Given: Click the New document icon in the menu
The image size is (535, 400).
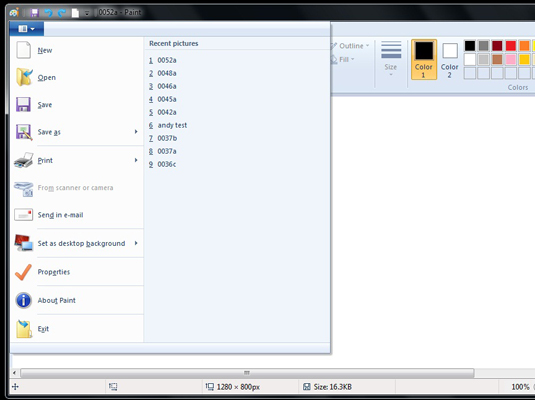Looking at the screenshot, I should 24,50.
